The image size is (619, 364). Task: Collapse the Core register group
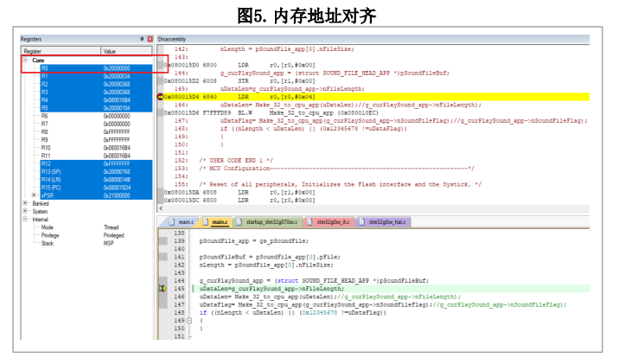coord(25,60)
